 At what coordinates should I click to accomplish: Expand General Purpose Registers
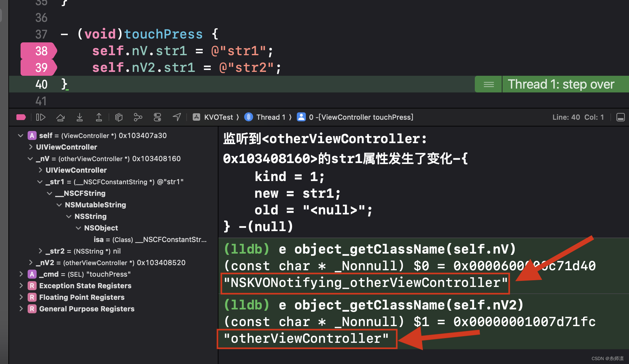21,309
